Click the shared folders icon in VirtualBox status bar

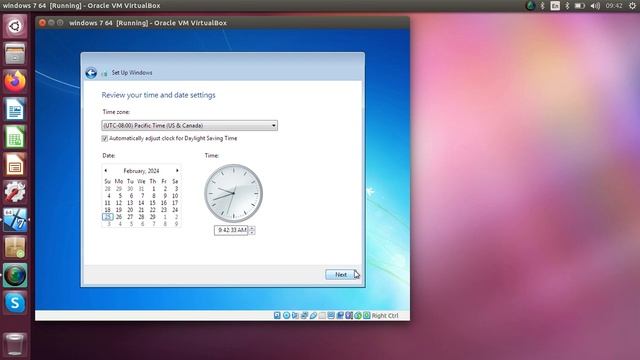tap(322, 316)
